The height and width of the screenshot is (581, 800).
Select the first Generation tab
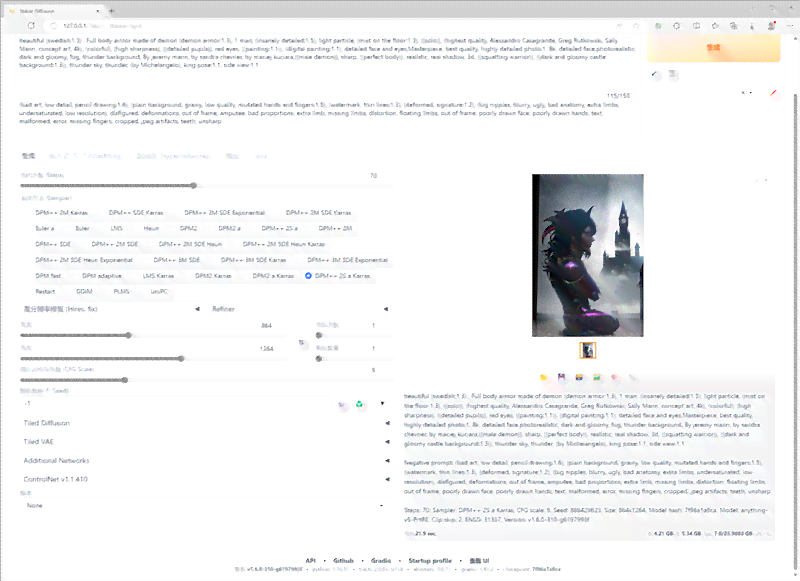[x=29, y=156]
